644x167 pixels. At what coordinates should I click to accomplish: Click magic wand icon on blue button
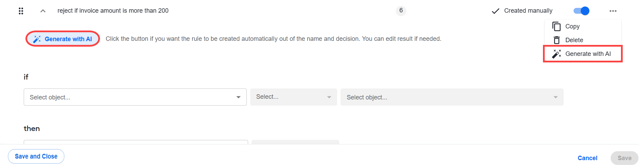coord(37,39)
